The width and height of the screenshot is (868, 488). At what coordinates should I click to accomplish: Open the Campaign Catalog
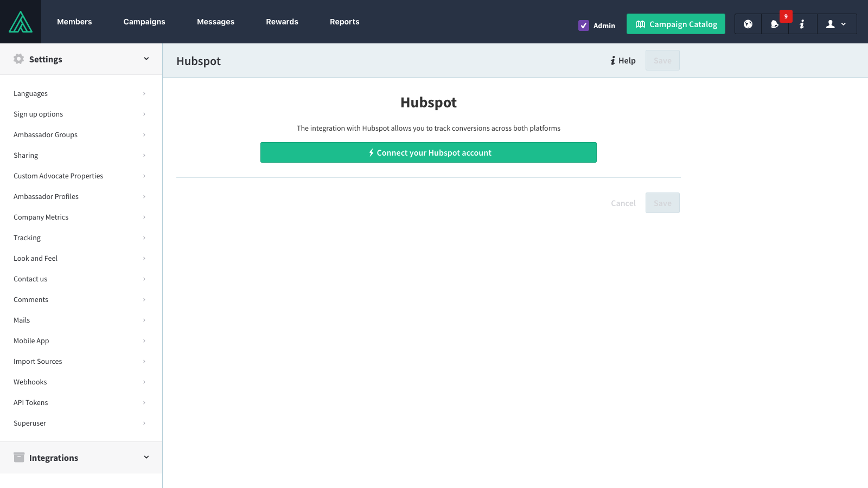point(675,24)
